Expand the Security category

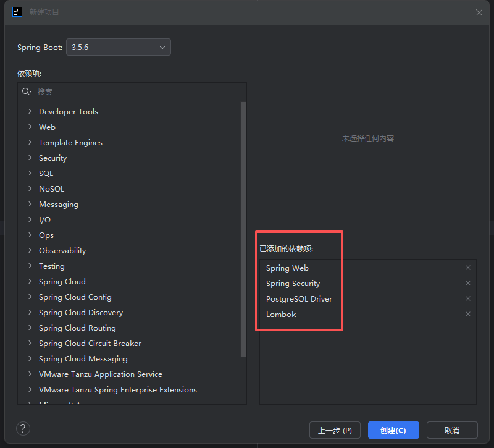(x=30, y=158)
